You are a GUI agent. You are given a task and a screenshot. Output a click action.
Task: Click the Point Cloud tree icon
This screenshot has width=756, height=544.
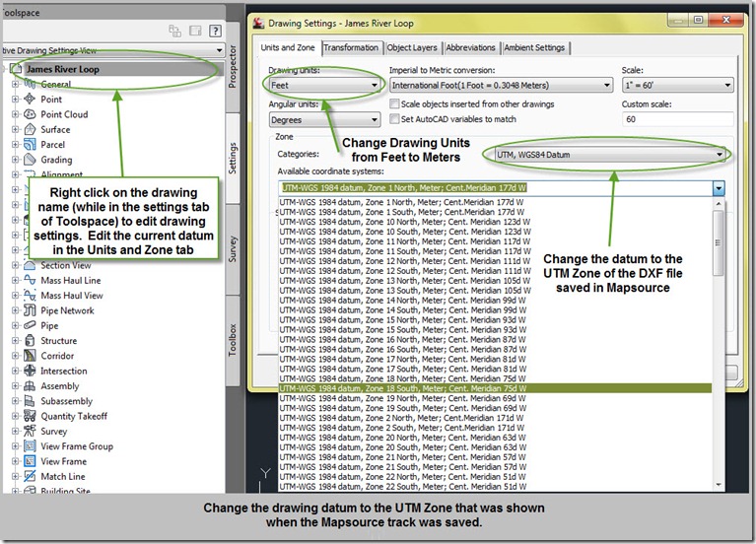30,114
